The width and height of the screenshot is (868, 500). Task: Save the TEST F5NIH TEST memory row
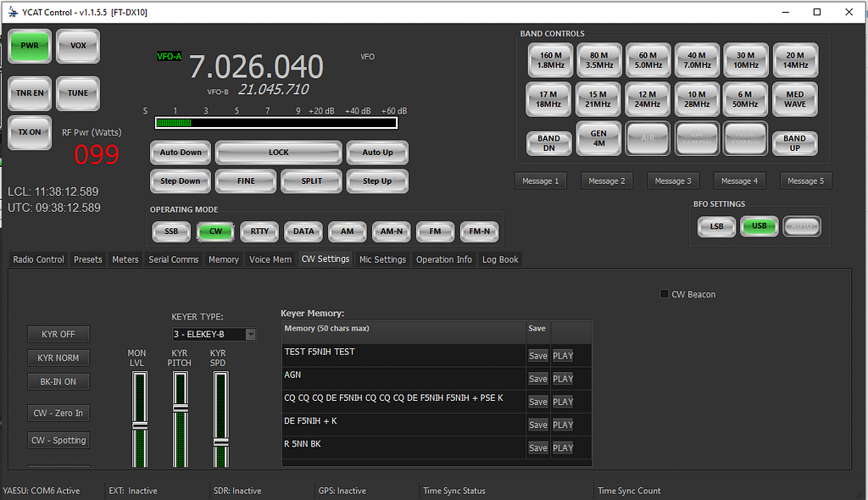[537, 356]
